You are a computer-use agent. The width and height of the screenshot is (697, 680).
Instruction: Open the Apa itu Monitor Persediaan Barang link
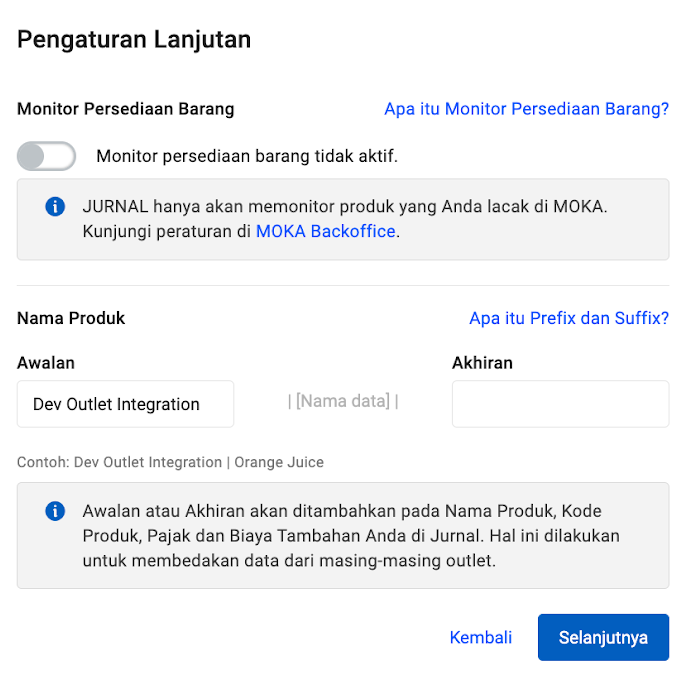(x=526, y=109)
